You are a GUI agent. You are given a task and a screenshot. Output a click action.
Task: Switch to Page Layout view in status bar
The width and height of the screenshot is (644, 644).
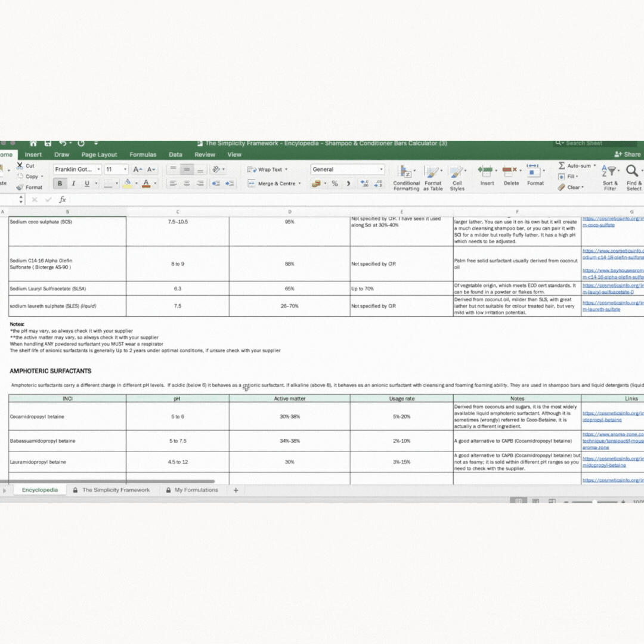[535, 501]
